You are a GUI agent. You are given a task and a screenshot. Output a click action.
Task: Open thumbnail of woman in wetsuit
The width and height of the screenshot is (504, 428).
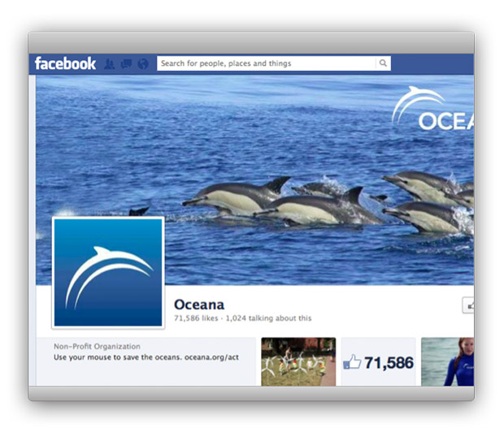(447, 361)
